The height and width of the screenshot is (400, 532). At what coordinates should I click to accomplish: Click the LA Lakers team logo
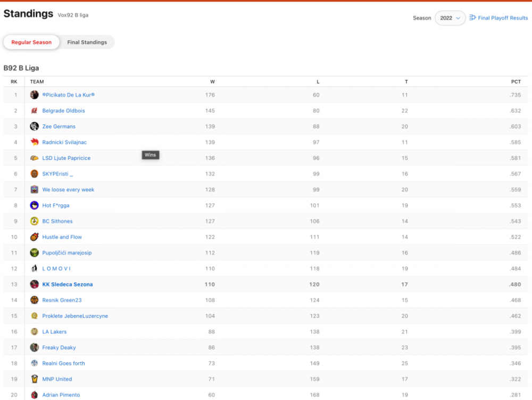(34, 331)
